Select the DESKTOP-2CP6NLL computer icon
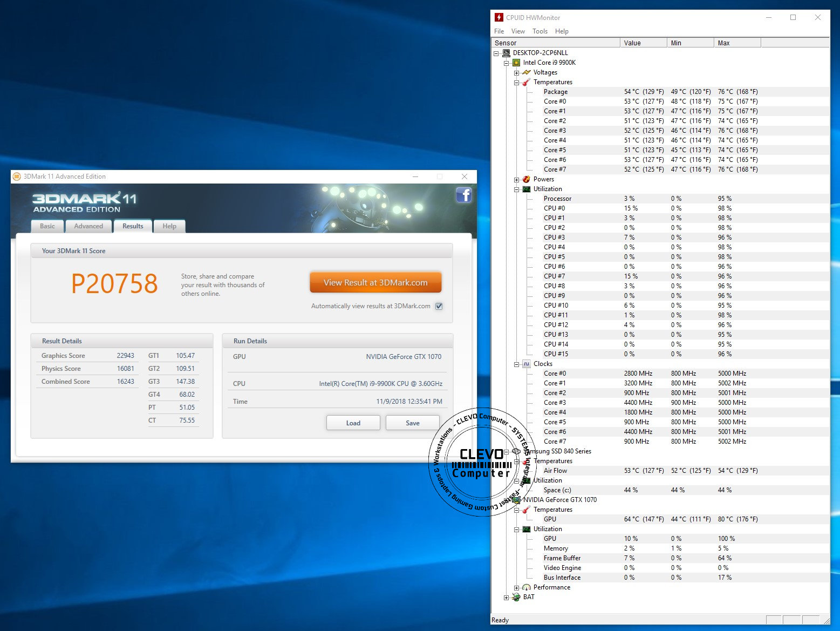This screenshot has width=840, height=631. (x=506, y=53)
